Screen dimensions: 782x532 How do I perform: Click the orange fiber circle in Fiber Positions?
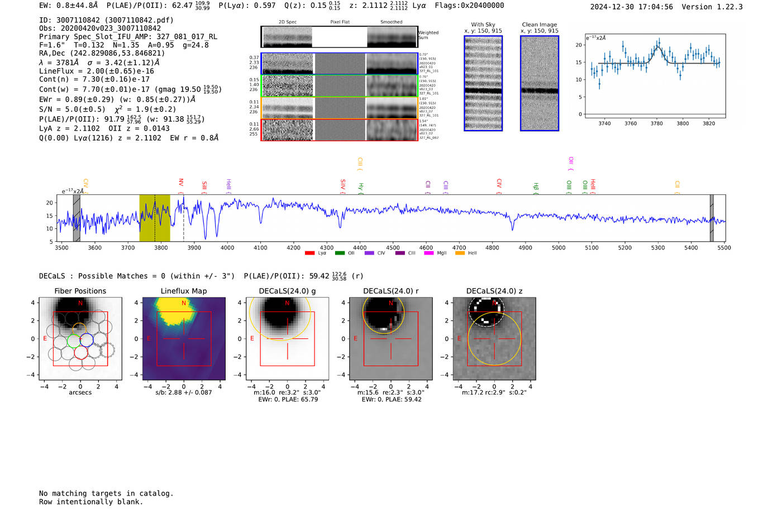point(80,329)
